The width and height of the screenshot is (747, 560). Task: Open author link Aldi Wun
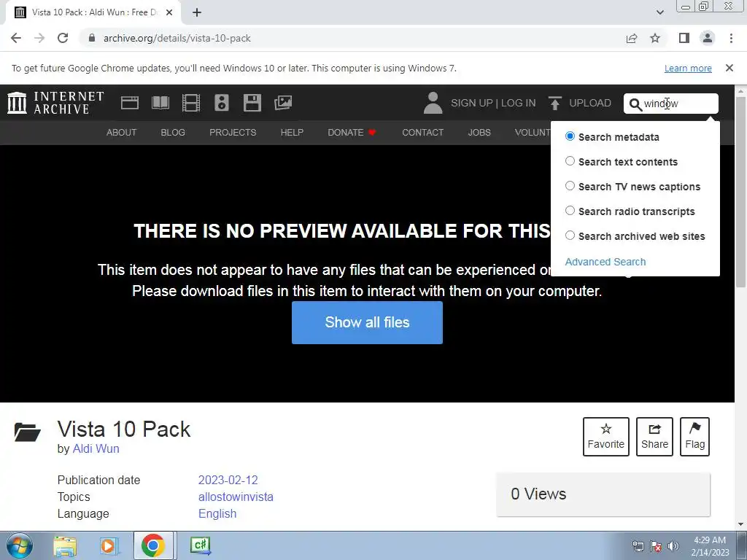pos(96,448)
